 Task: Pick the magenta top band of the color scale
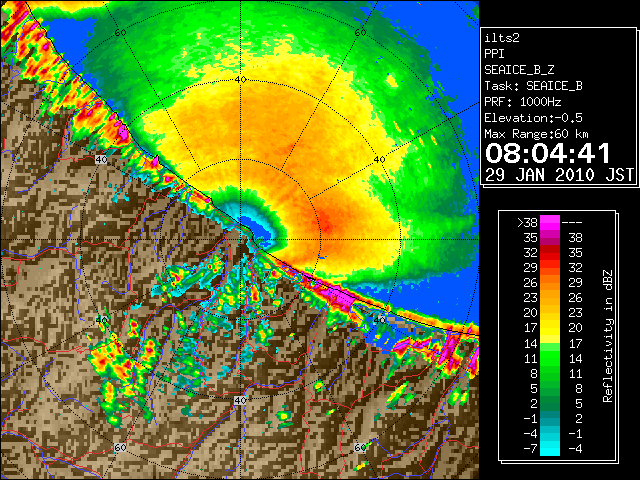(550, 222)
